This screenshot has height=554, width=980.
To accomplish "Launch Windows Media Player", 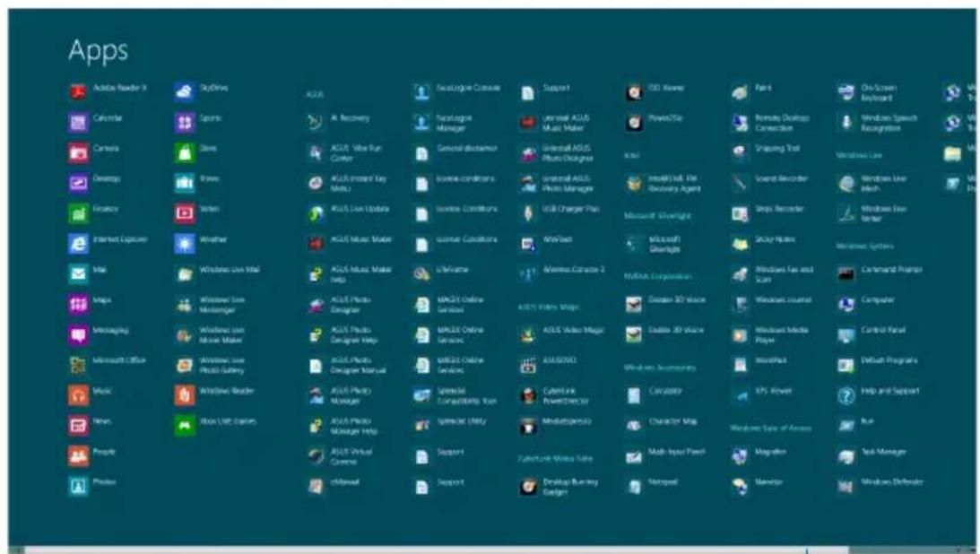I will [x=770, y=334].
